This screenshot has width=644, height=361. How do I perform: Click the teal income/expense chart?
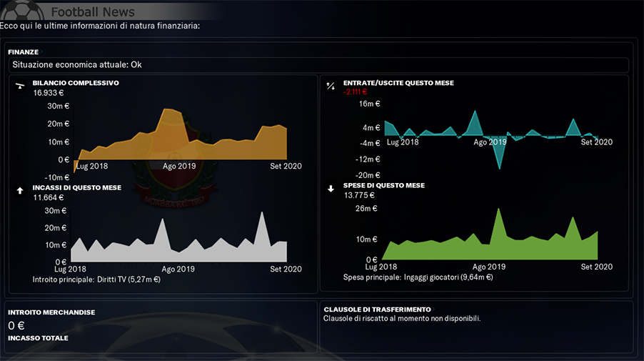[x=491, y=139]
